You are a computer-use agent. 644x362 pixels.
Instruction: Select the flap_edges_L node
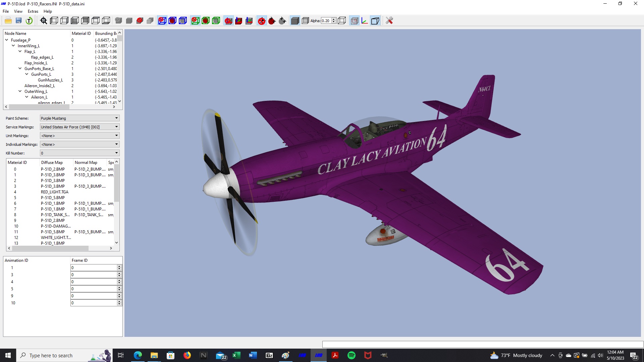pos(42,57)
